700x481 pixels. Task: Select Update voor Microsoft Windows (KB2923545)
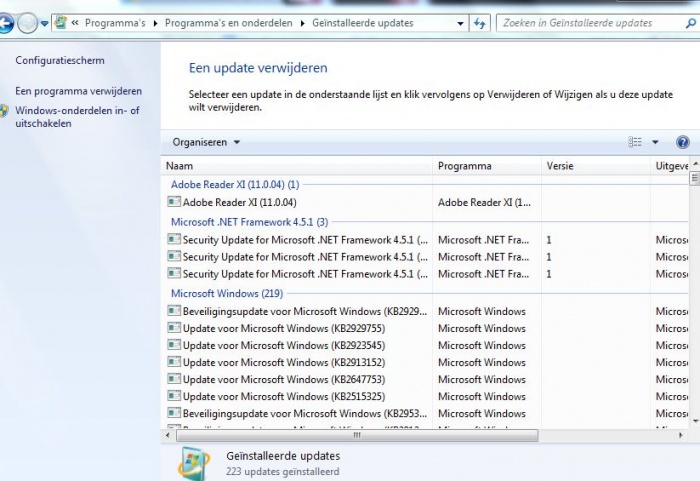[424, 345]
